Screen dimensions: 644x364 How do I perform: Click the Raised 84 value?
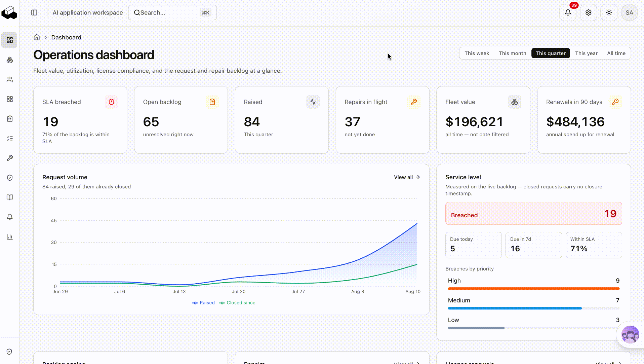coord(252,122)
